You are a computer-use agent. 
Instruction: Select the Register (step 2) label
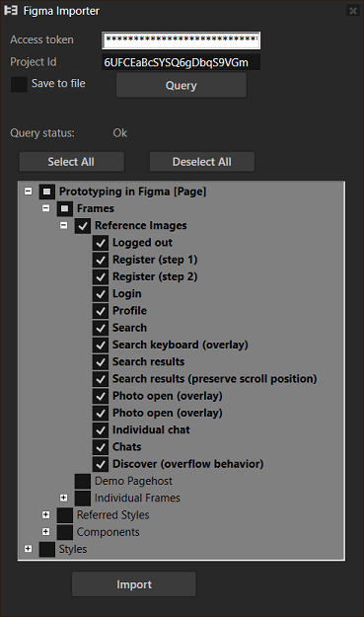(x=155, y=276)
